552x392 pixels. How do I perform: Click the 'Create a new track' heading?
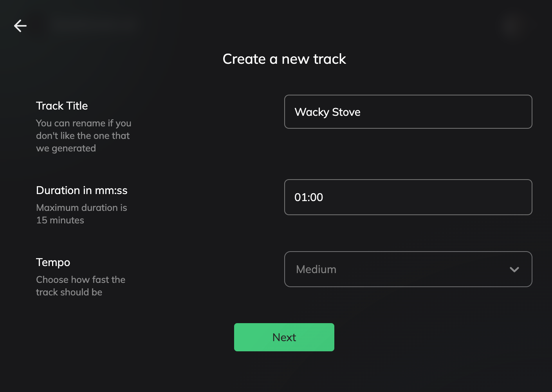[284, 59]
